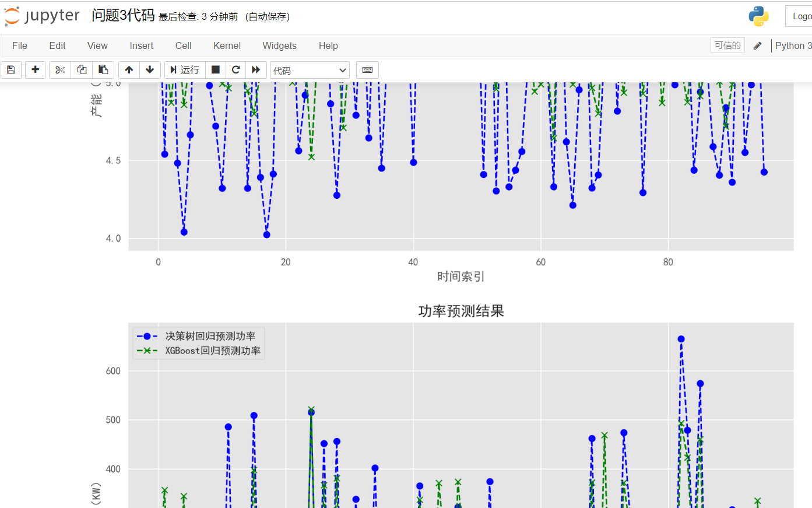Expand the Cell menu

coord(183,45)
